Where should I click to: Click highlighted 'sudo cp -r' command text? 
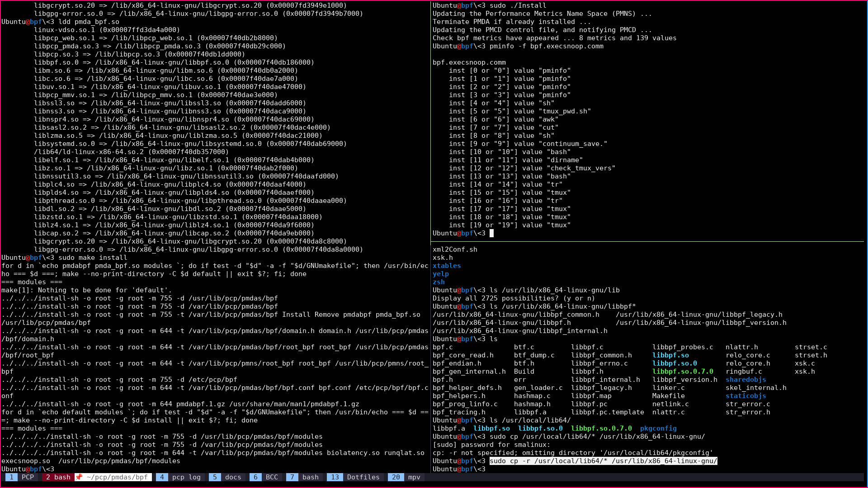[603, 461]
